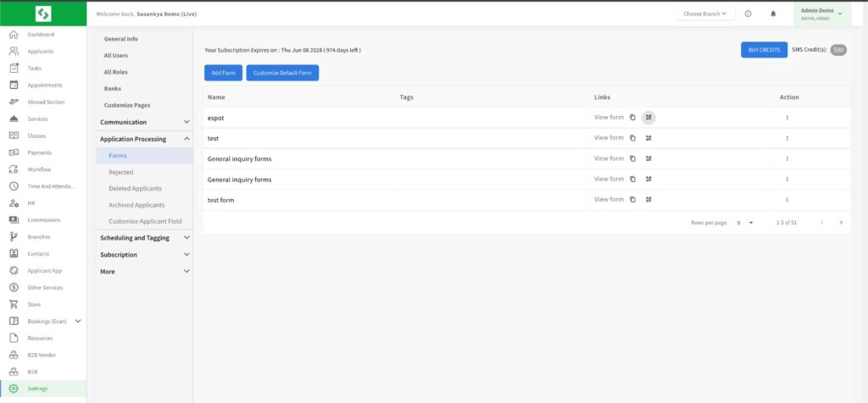The image size is (868, 403).
Task: Expand the Scheduling and Tagging section
Action: (x=145, y=238)
